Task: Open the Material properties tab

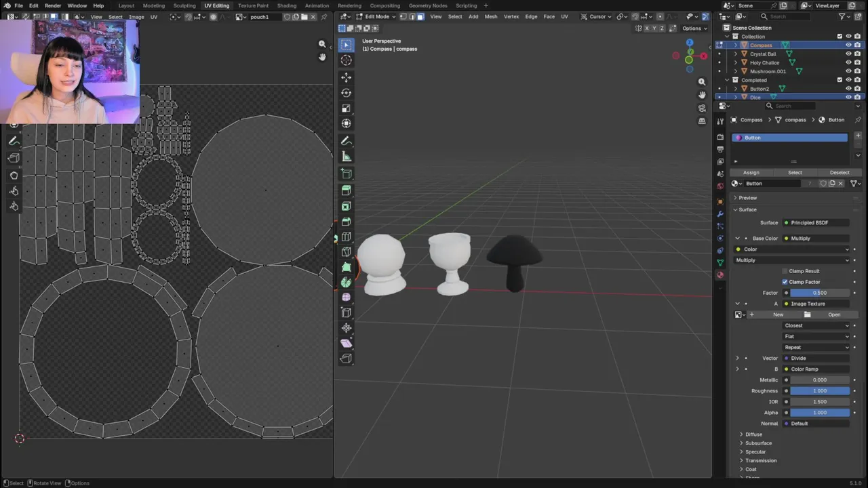Action: [720, 274]
